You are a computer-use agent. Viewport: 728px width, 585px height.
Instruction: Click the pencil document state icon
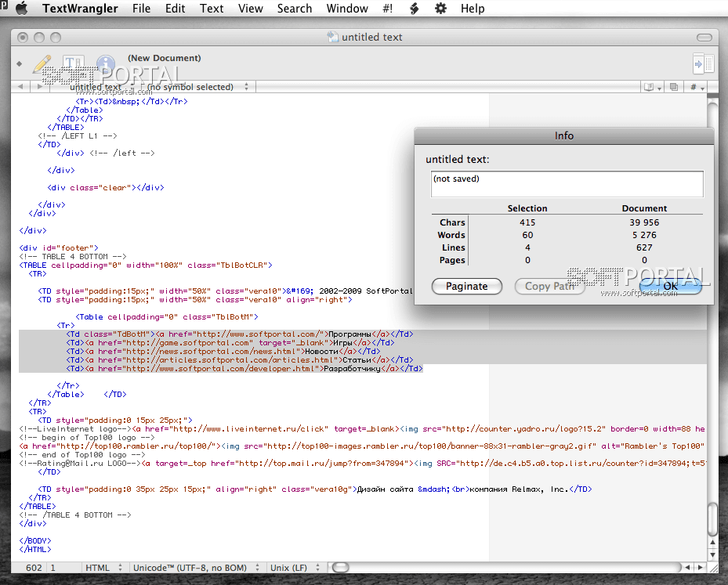[42, 64]
